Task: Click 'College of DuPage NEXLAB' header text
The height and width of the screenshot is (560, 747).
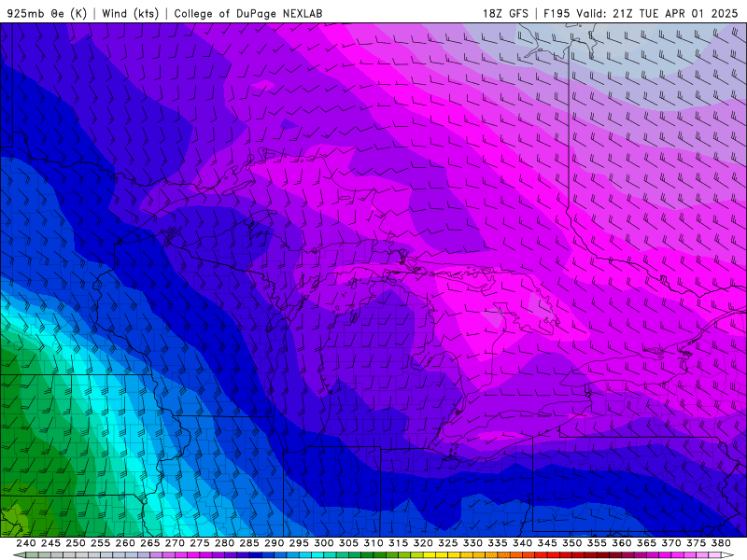Action: coord(248,13)
